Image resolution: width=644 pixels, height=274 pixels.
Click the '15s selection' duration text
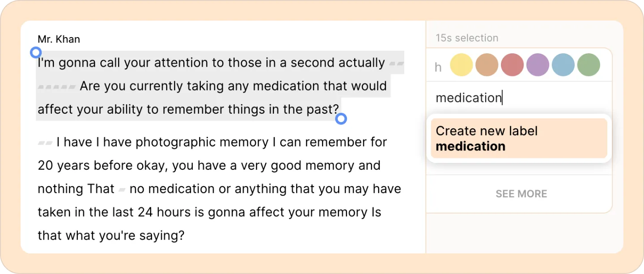coord(467,38)
